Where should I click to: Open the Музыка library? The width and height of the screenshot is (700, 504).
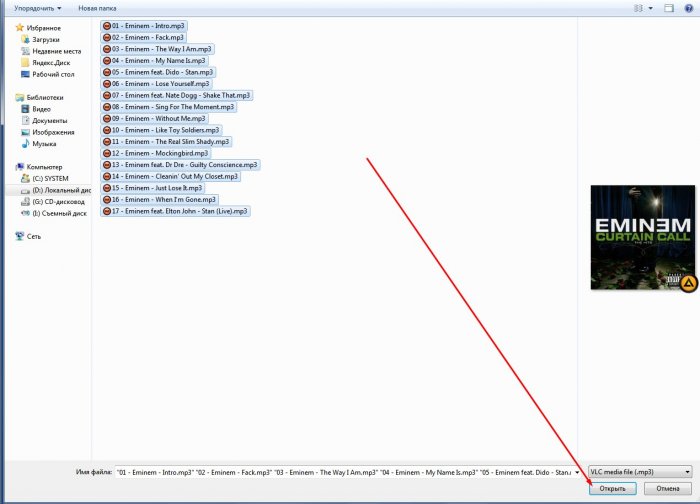[x=44, y=144]
